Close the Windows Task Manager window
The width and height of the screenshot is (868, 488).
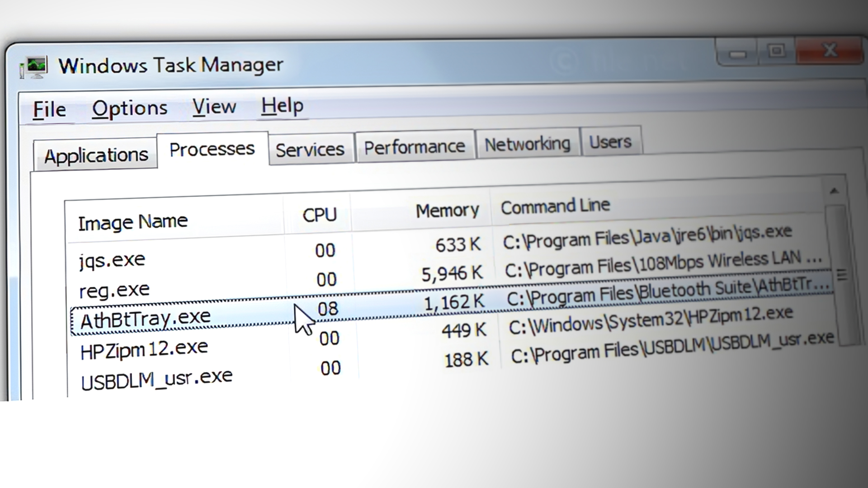coord(830,50)
